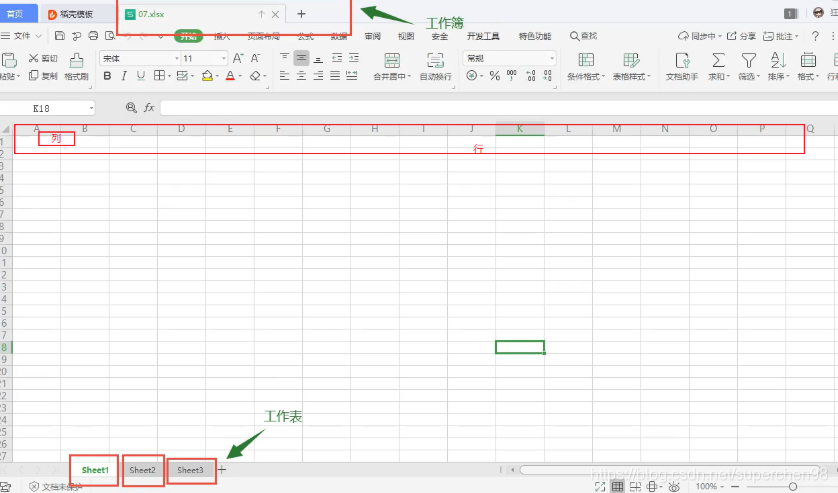The image size is (838, 493).
Task: Align cell text left
Action: pyautogui.click(x=284, y=76)
